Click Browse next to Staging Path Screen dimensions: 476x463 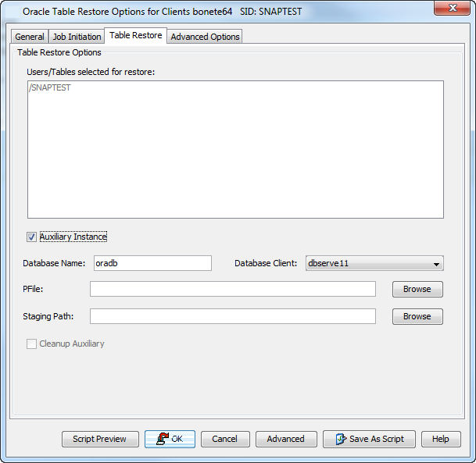(x=417, y=316)
